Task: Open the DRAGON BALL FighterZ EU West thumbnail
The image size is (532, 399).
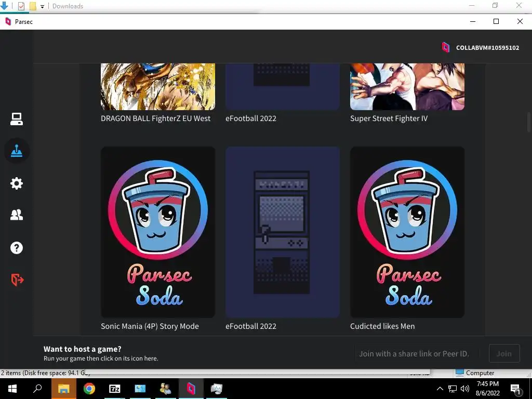Action: coord(158,87)
